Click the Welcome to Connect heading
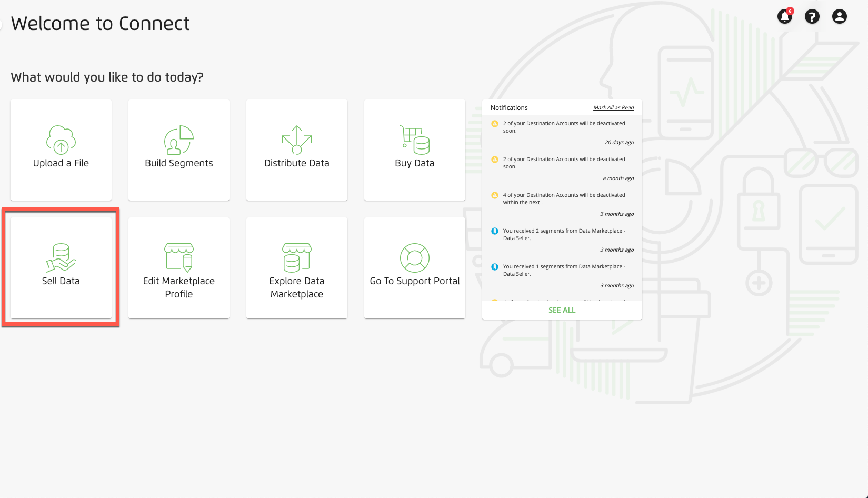This screenshot has height=498, width=868. tap(100, 24)
